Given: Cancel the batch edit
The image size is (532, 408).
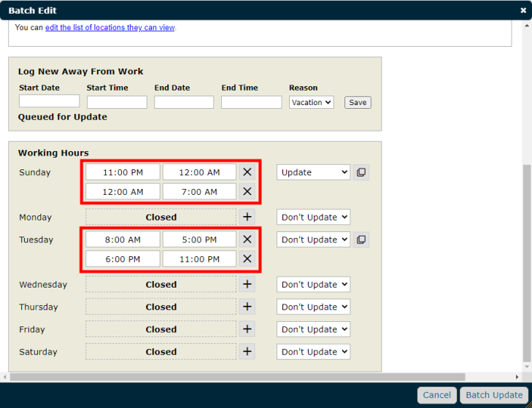Looking at the screenshot, I should [436, 395].
